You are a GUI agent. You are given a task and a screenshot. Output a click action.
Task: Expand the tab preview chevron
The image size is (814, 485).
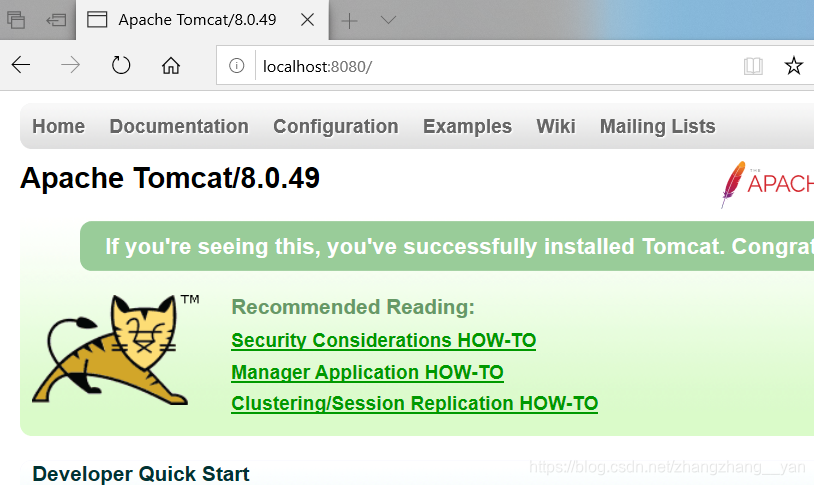[388, 20]
